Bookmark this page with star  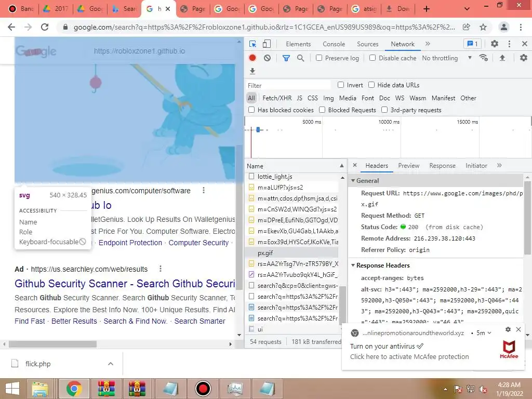pyautogui.click(x=483, y=27)
